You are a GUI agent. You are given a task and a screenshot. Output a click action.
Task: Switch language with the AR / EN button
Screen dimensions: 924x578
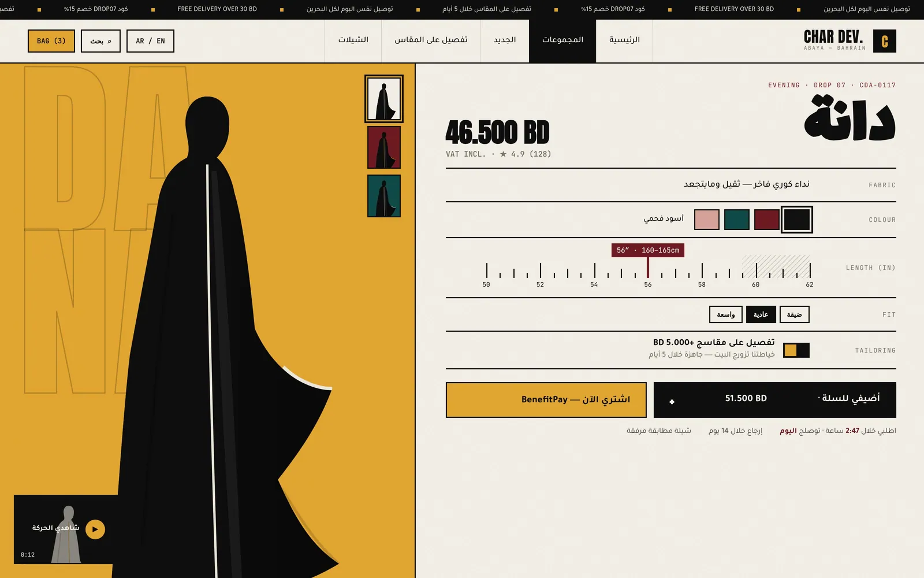coord(150,41)
